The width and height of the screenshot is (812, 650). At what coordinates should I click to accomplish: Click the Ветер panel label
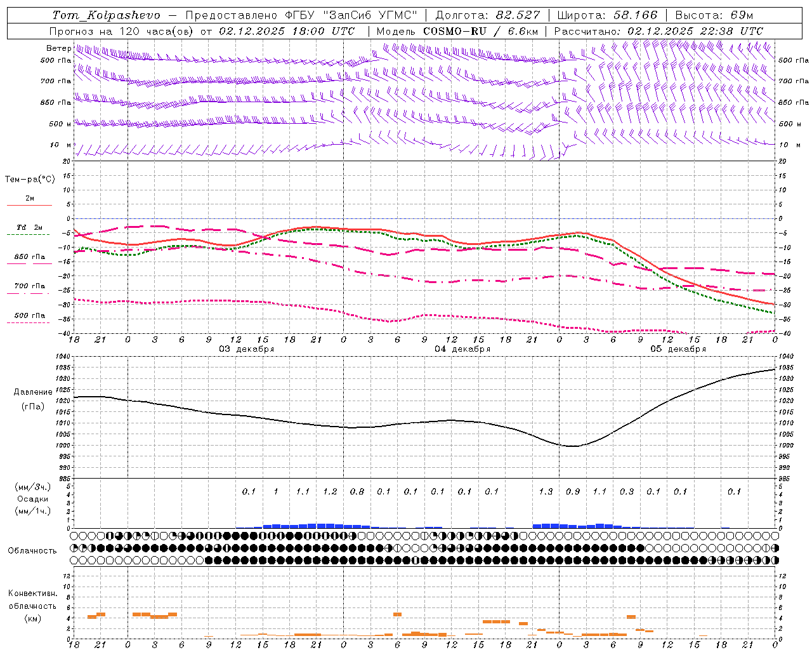pyautogui.click(x=58, y=48)
